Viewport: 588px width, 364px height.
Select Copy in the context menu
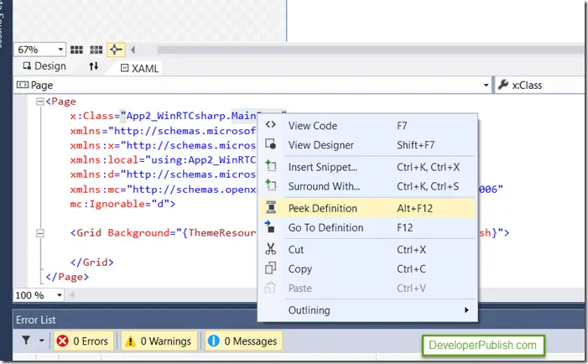point(367,269)
